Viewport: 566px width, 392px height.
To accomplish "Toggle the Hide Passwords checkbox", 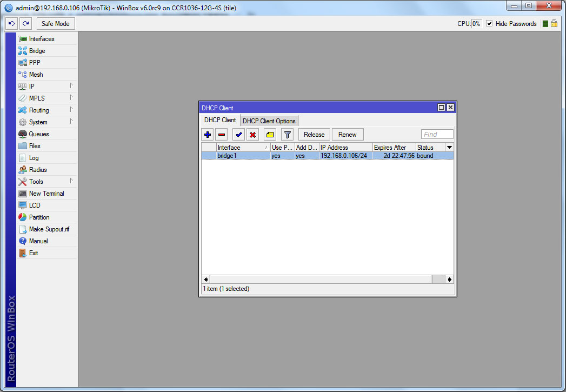I will coord(489,24).
